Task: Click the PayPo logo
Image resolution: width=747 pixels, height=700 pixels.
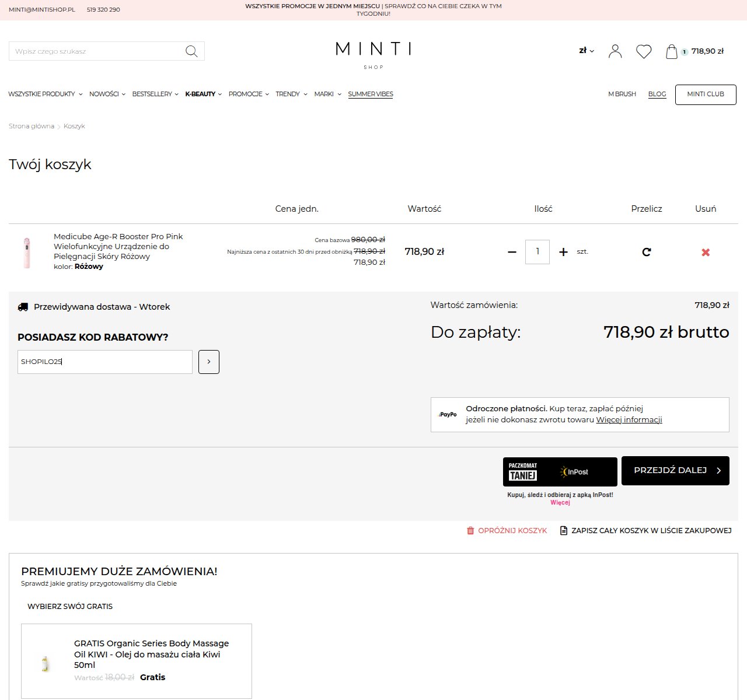Action: pos(448,414)
